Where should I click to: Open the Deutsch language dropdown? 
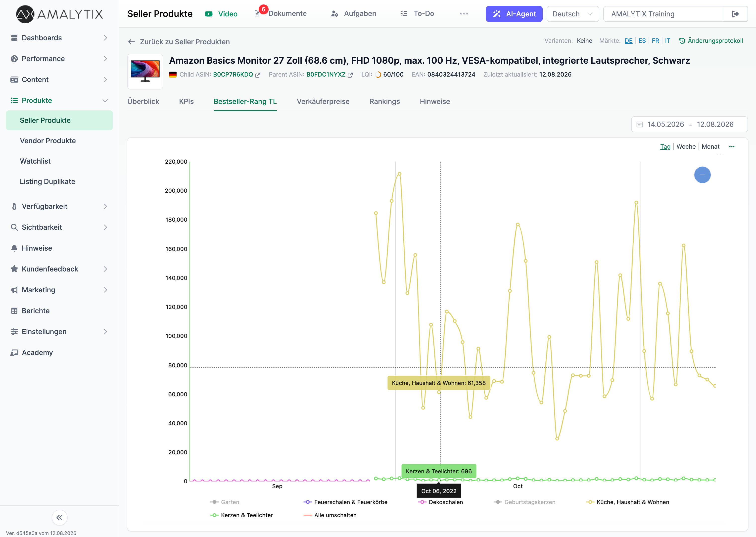572,14
